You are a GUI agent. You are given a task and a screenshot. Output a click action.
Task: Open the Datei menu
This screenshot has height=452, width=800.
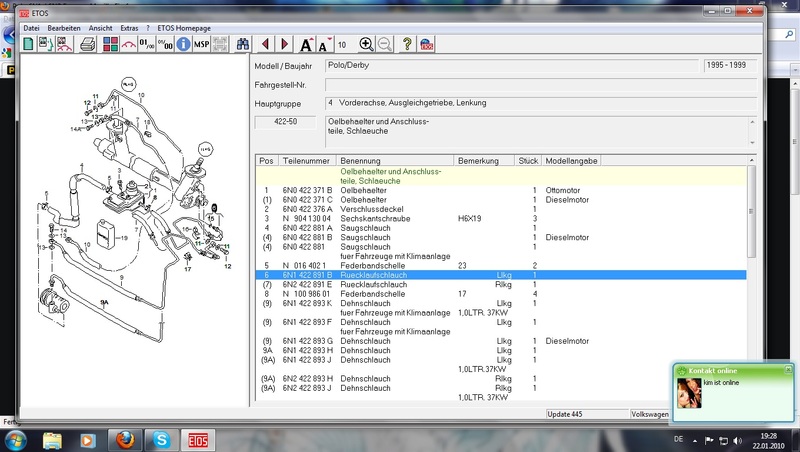[31, 28]
